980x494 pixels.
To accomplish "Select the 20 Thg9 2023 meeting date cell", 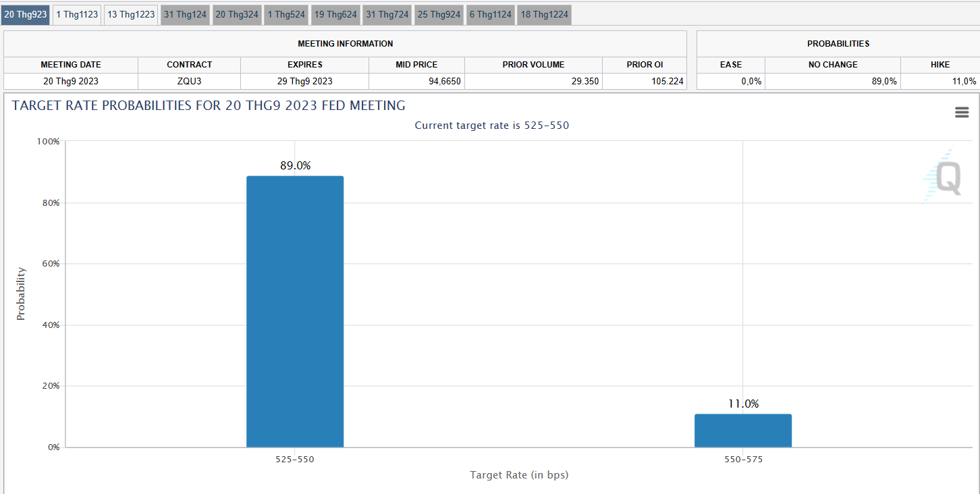I will pyautogui.click(x=71, y=81).
